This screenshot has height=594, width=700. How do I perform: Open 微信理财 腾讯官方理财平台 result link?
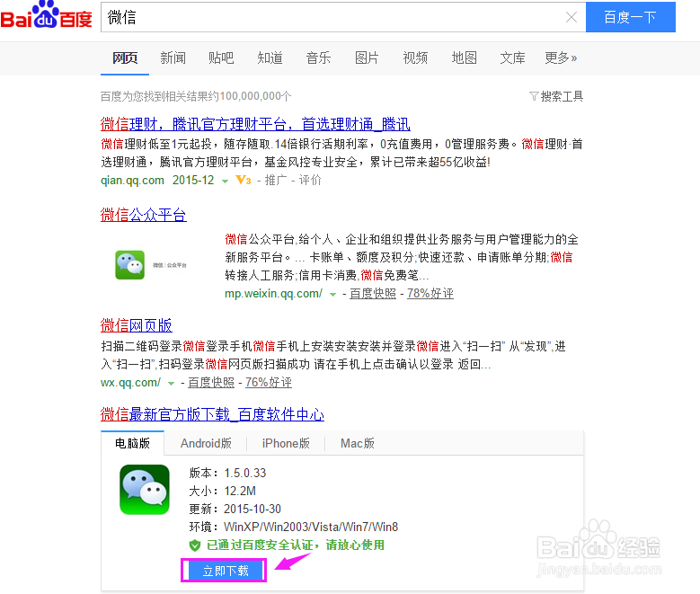pyautogui.click(x=255, y=124)
